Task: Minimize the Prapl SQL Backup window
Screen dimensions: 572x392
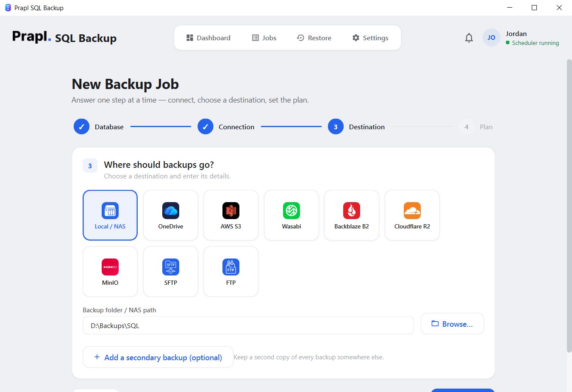Action: point(510,8)
